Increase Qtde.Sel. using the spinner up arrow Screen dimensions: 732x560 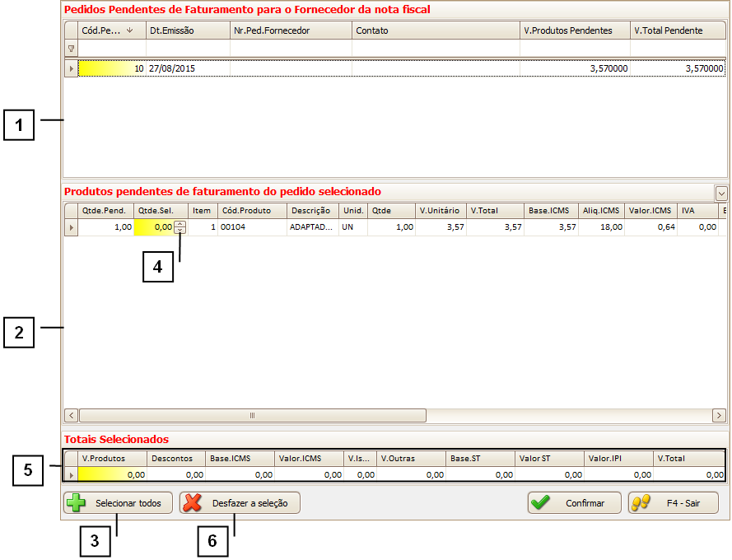click(x=180, y=224)
